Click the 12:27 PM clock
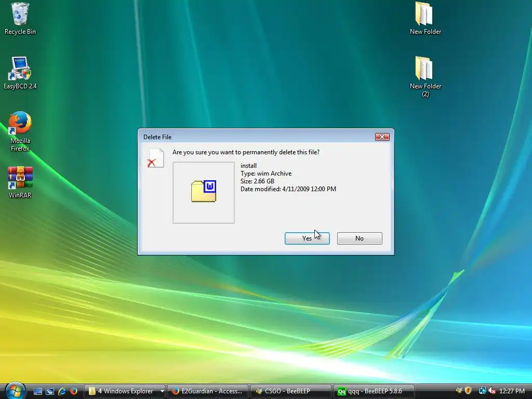Image resolution: width=532 pixels, height=399 pixels. (x=512, y=391)
